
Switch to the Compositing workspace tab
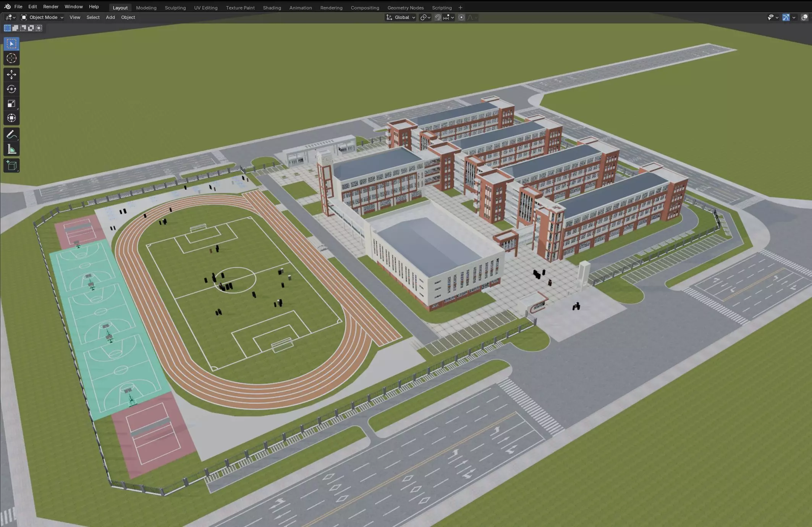click(x=365, y=8)
